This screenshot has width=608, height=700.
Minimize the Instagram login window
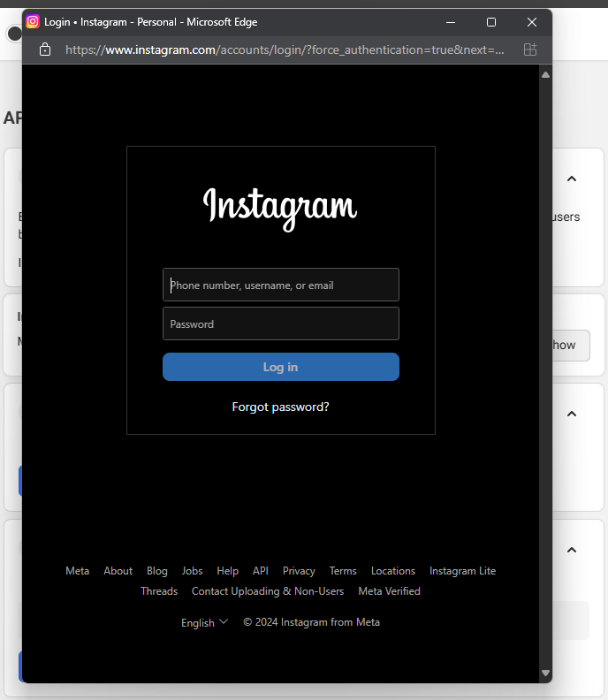click(452, 22)
